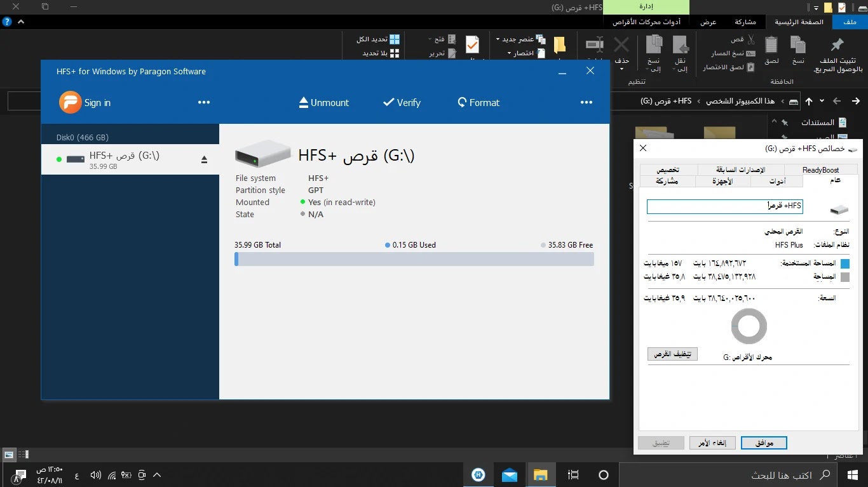Click the volume label field in properties dialog
The image size is (868, 487).
[x=725, y=206]
